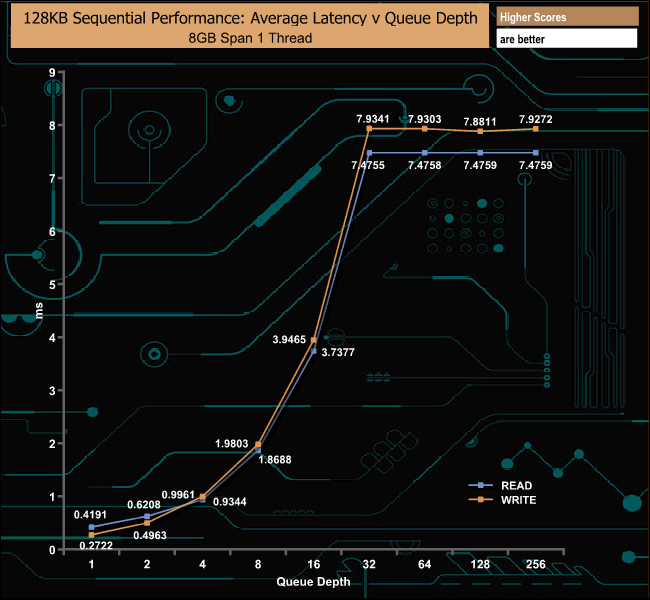Select the write data point labeled 7.9341
Viewport: 650px width, 600px height.
click(x=369, y=129)
